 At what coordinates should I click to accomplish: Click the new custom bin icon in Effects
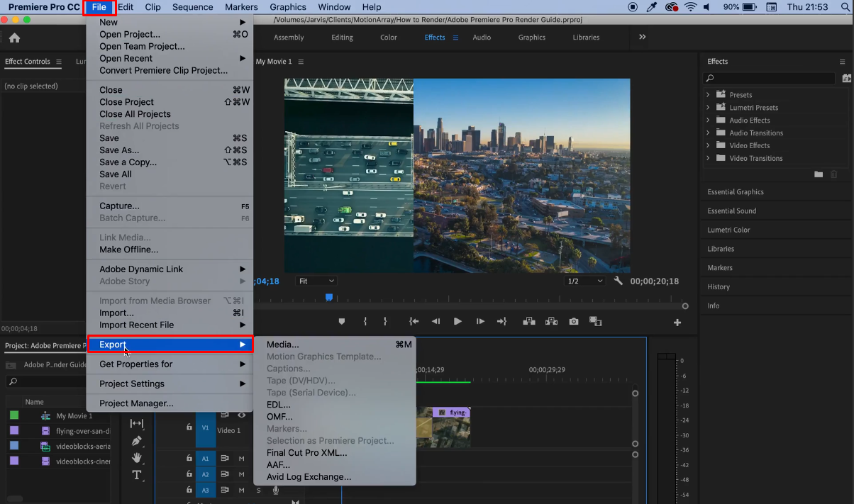(x=819, y=174)
